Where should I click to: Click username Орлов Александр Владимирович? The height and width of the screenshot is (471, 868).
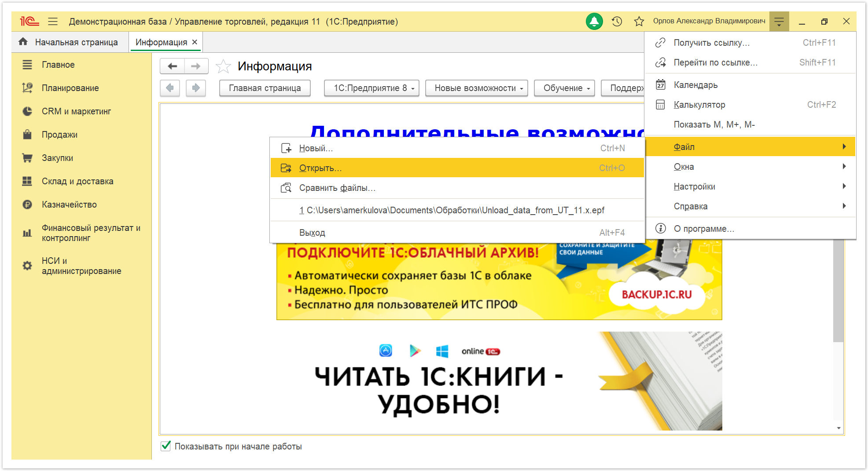pos(709,21)
